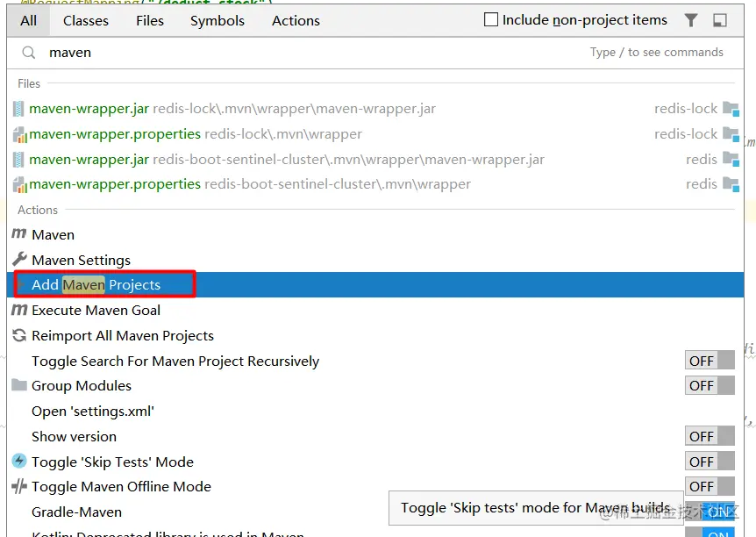Open the filter funnel icon
The height and width of the screenshot is (537, 756).
[x=691, y=20]
